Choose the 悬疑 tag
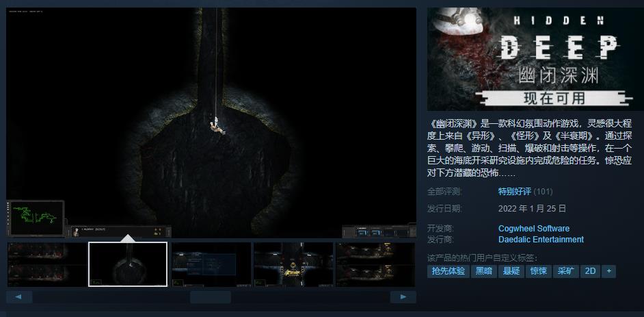 point(511,271)
